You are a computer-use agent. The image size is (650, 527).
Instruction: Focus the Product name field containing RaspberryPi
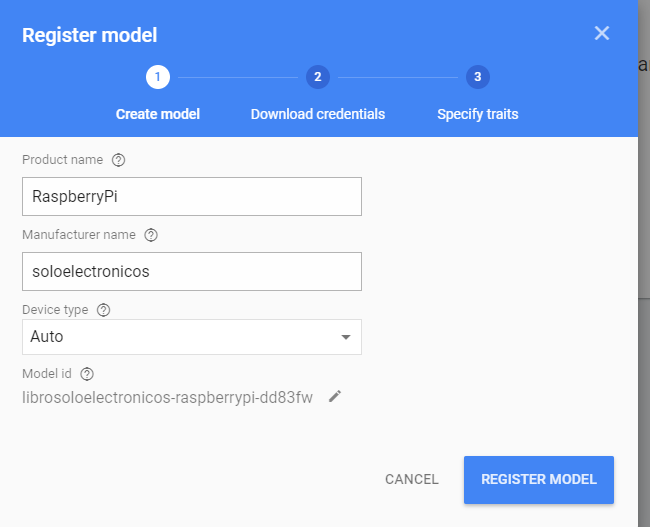click(191, 197)
